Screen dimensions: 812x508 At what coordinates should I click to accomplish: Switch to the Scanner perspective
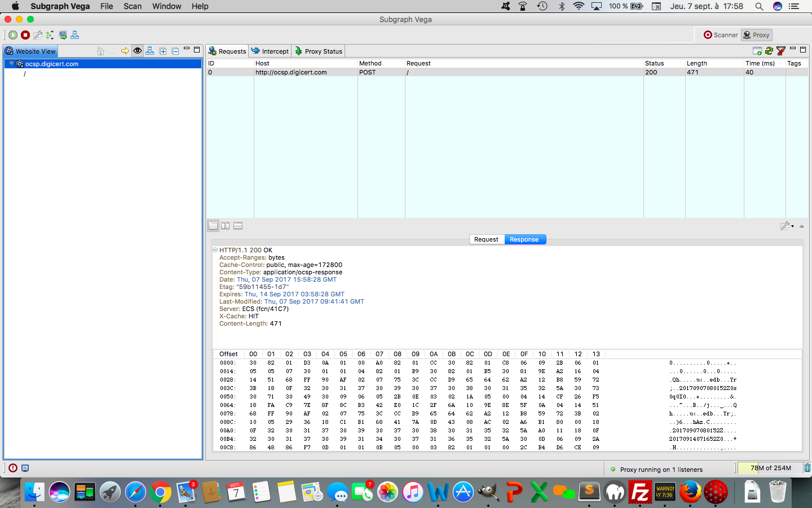tap(720, 34)
